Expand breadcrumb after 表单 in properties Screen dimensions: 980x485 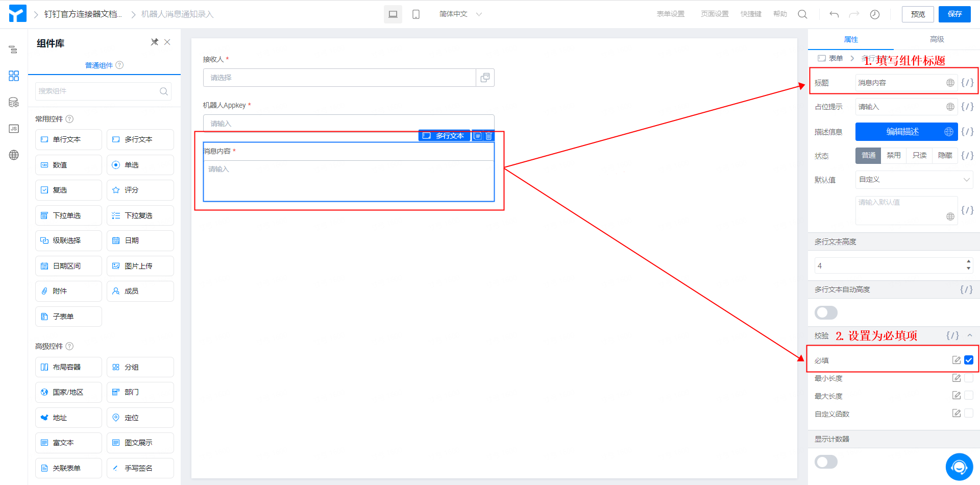(852, 58)
